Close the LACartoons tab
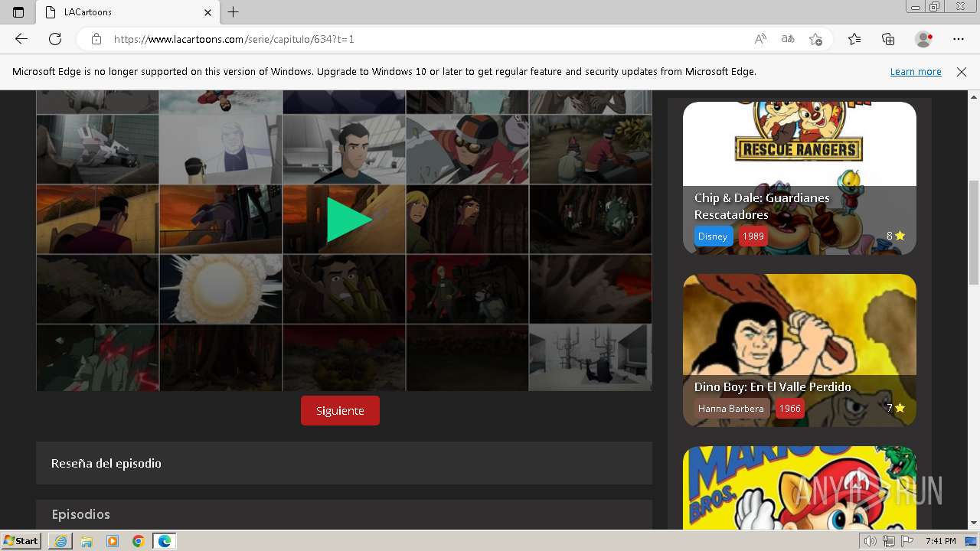 point(207,12)
